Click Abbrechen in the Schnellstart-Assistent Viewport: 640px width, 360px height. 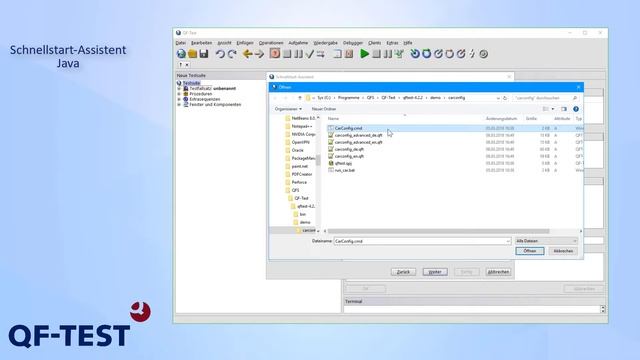pos(498,272)
